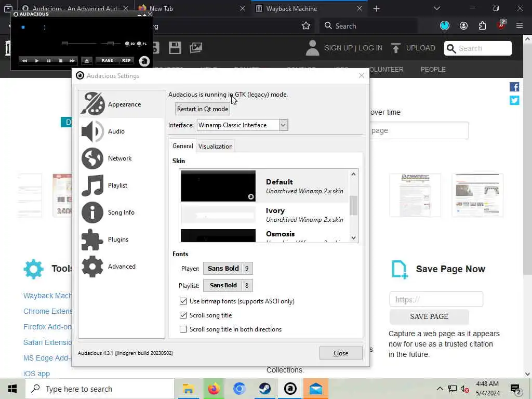
Task: Switch to the New Tab browser tab
Action: 192,8
